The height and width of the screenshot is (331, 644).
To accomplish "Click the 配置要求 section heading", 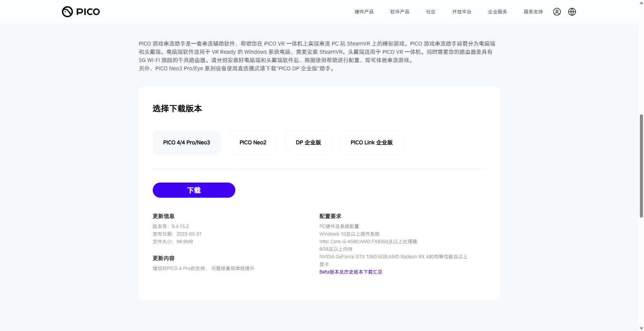I will click(330, 216).
